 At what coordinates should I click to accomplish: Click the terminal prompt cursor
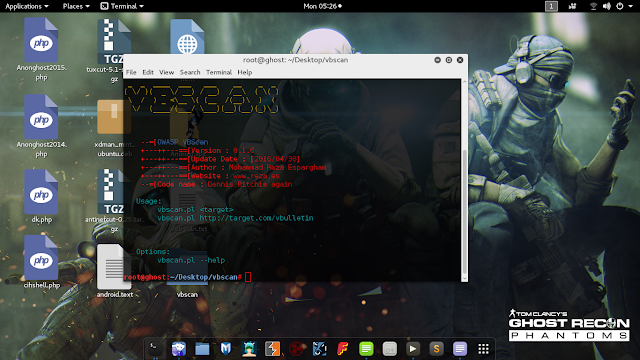coord(248,277)
